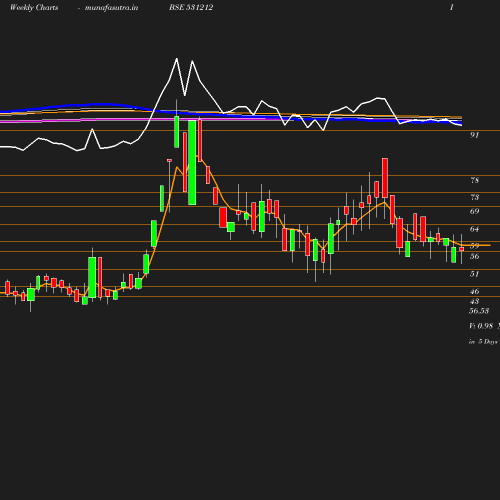Click the "Weekly Charts" title text
Screen dimensions: 500x500
coord(34,8)
